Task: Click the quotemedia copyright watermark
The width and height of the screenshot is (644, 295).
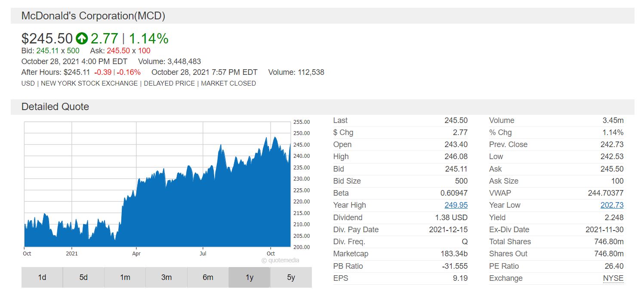Action: click(280, 260)
